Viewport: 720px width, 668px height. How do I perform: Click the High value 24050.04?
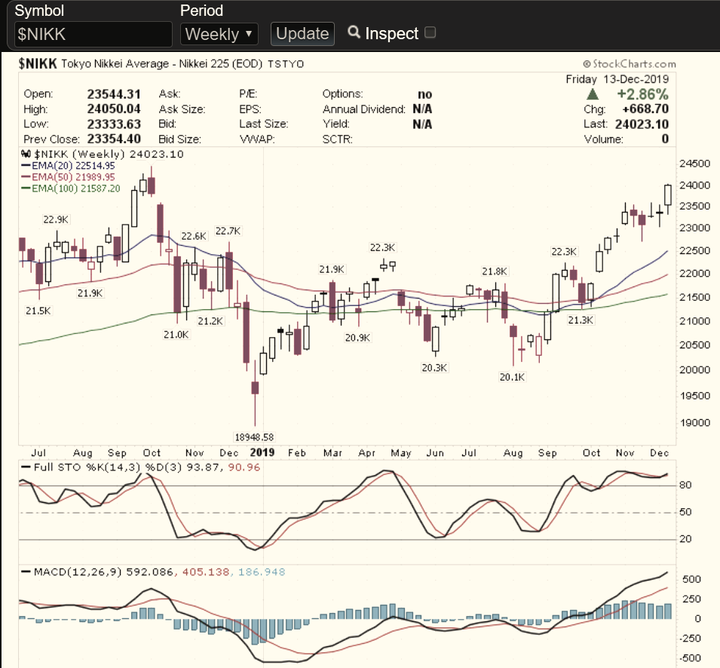coord(114,109)
